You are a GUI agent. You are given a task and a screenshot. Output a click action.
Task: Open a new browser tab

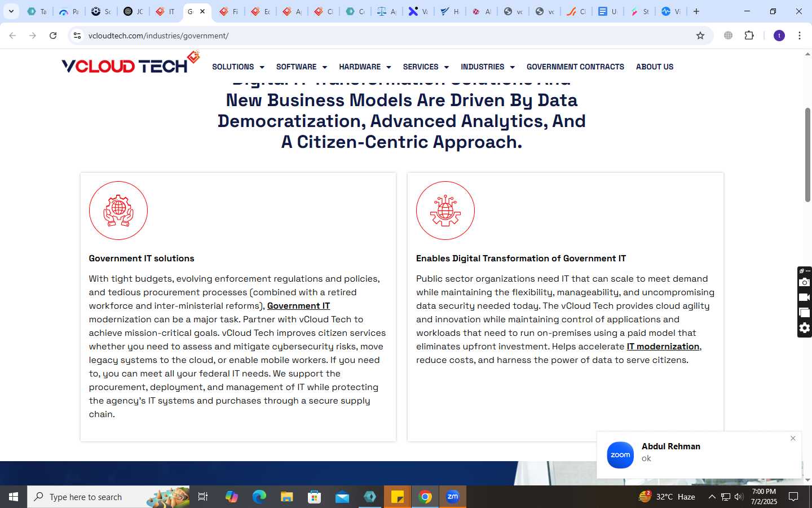[x=696, y=11]
